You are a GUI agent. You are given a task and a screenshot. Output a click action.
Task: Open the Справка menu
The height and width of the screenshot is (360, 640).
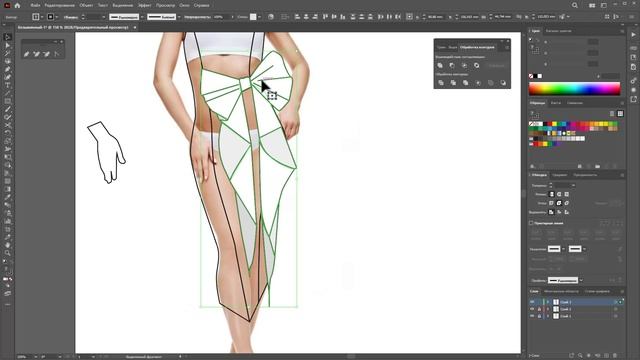point(202,5)
